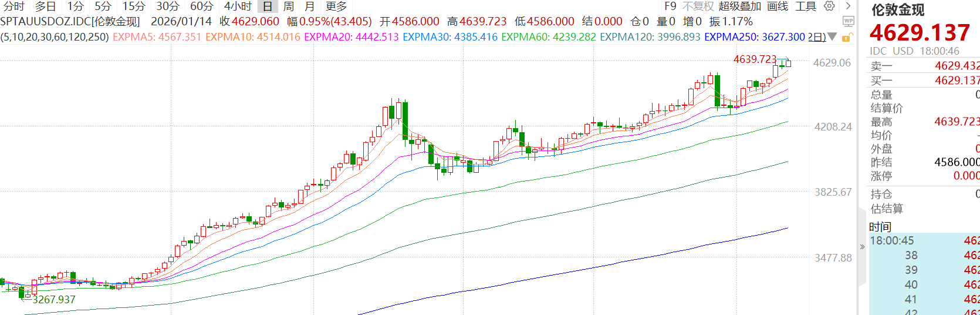Open the indicator dropdown triangle beside EXPMA250
This screenshot has width=980, height=315.
click(x=832, y=37)
